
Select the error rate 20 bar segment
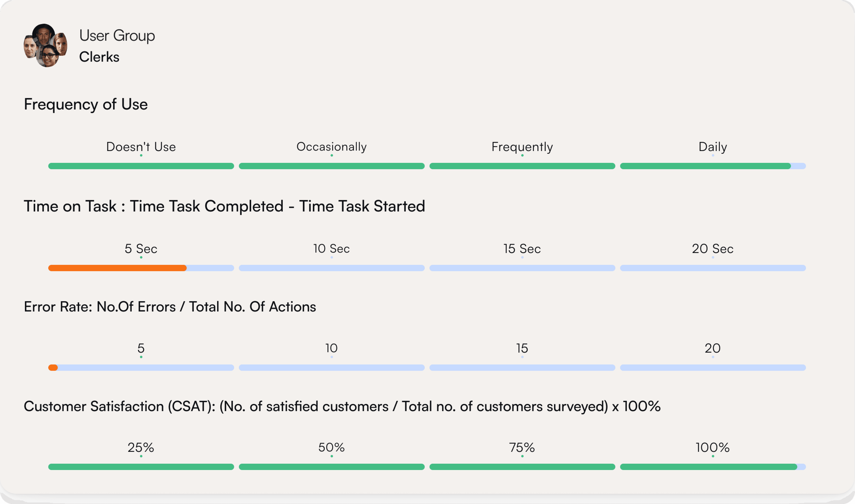pos(712,367)
